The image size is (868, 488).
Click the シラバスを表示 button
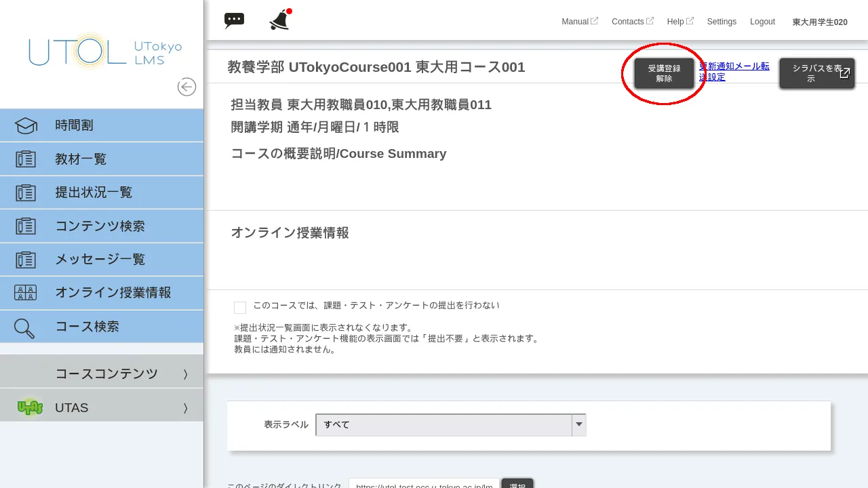[816, 73]
